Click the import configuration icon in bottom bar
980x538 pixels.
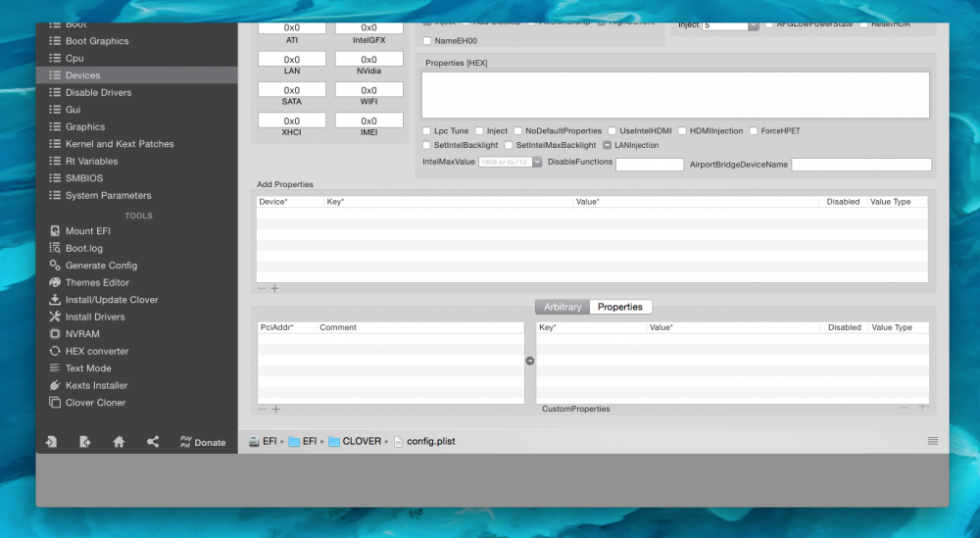pyautogui.click(x=51, y=442)
